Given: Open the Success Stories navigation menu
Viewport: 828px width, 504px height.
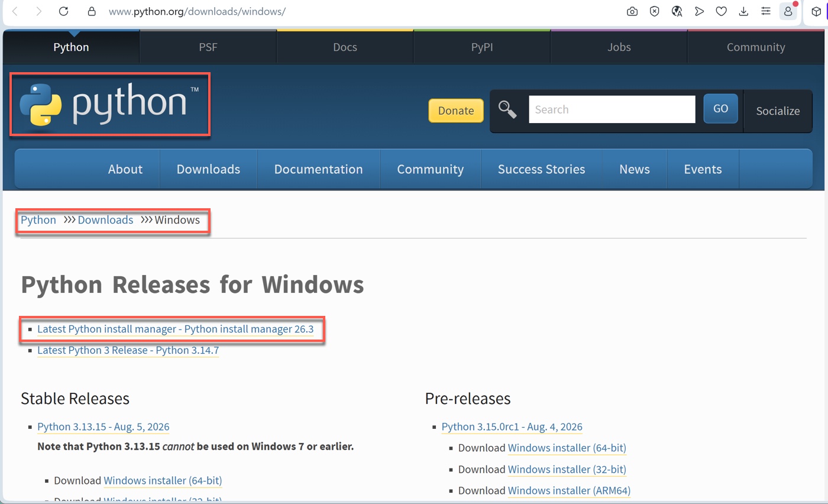Looking at the screenshot, I should [x=541, y=169].
